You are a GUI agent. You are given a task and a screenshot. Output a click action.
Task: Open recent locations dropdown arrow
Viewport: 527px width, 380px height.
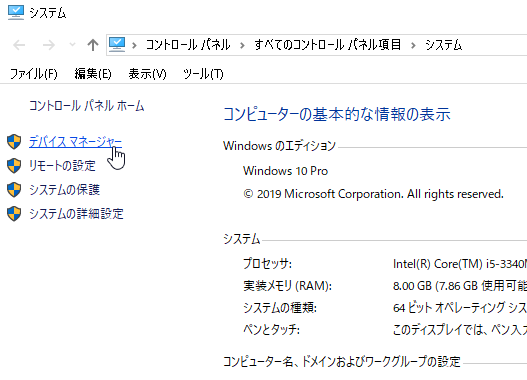click(72, 44)
